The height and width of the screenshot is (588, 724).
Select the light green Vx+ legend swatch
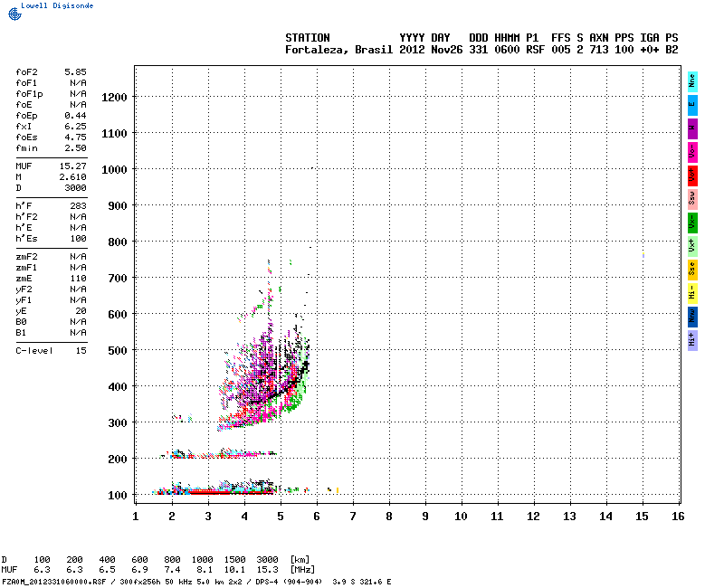[x=692, y=246]
